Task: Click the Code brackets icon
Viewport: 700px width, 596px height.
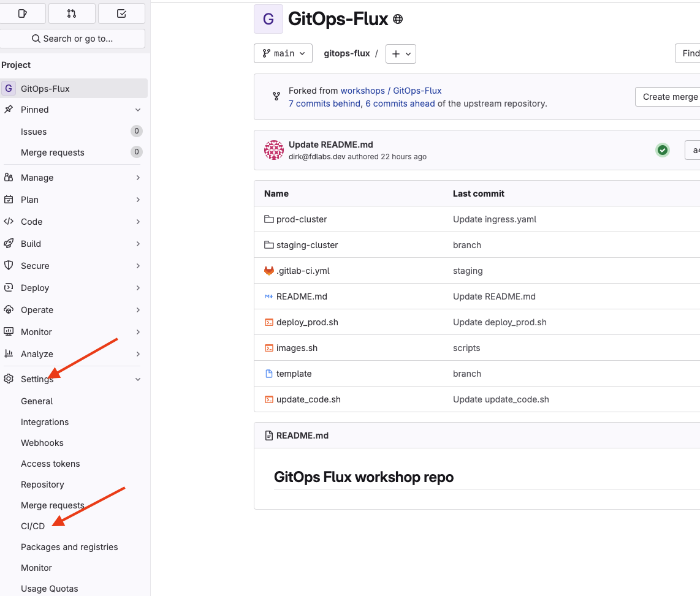Action: coord(9,221)
